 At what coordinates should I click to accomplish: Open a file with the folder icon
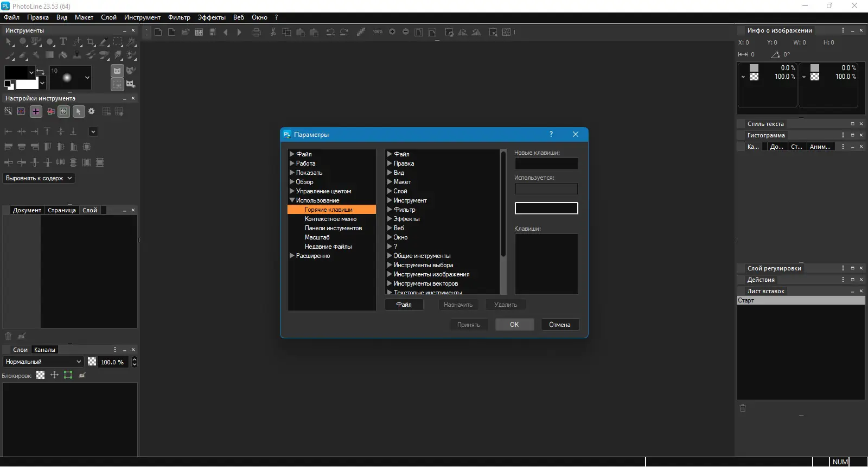click(186, 33)
